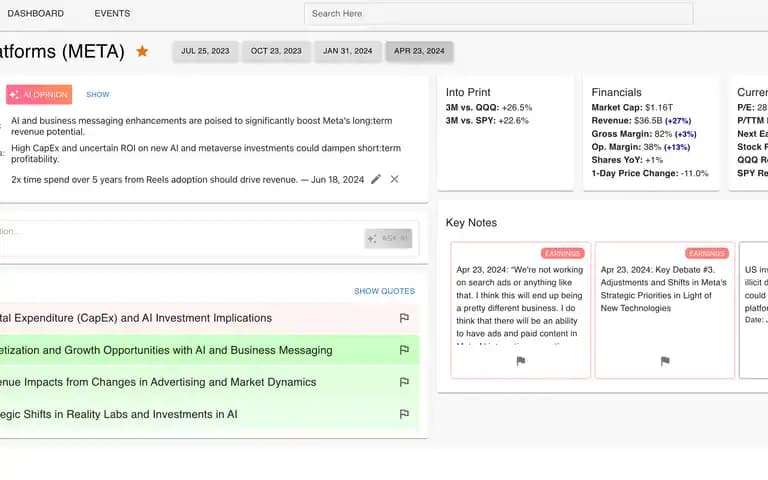Viewport: 768px width, 480px height.
Task: Select the OCT 23, 2023 date tab
Action: (x=276, y=51)
